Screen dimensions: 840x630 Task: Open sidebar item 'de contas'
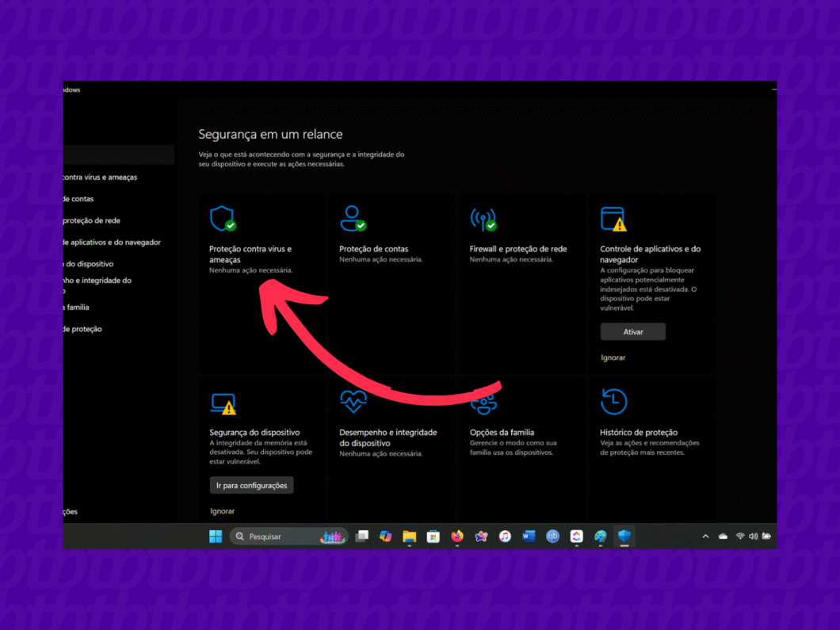tap(78, 199)
